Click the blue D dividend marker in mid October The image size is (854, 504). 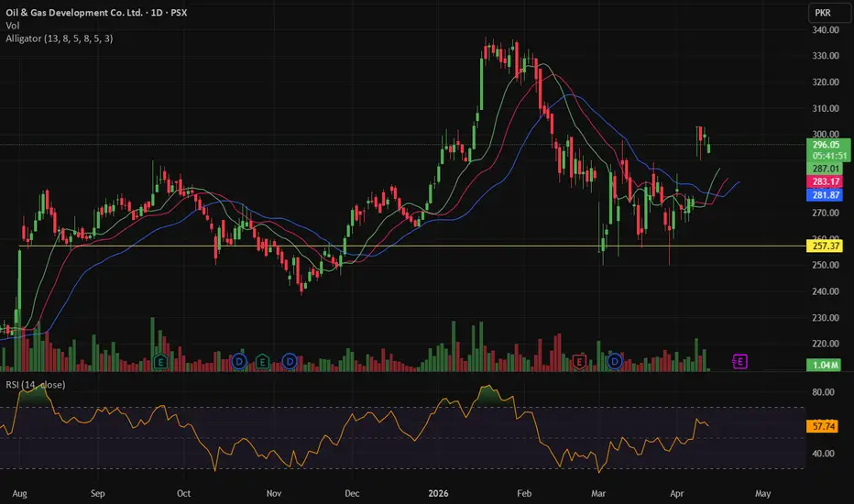(239, 361)
